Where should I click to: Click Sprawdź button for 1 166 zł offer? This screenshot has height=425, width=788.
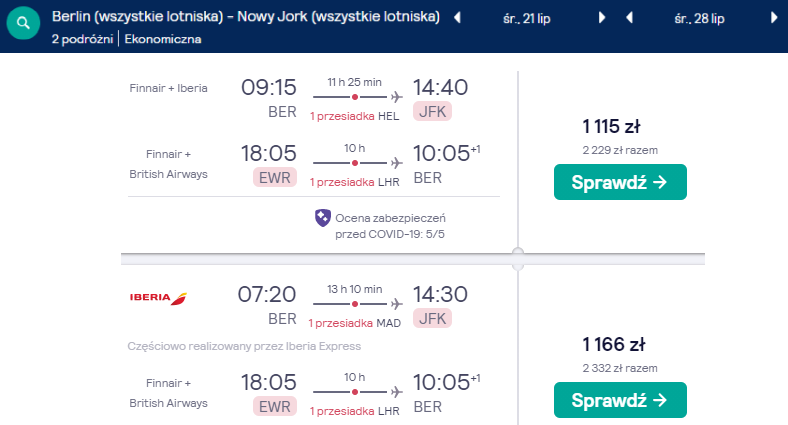(x=620, y=400)
